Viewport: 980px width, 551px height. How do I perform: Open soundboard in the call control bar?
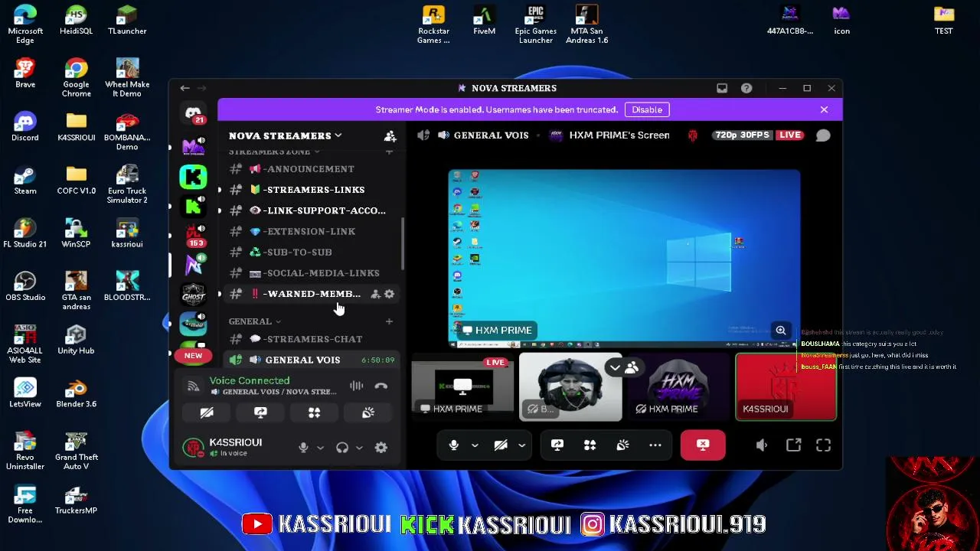[622, 445]
